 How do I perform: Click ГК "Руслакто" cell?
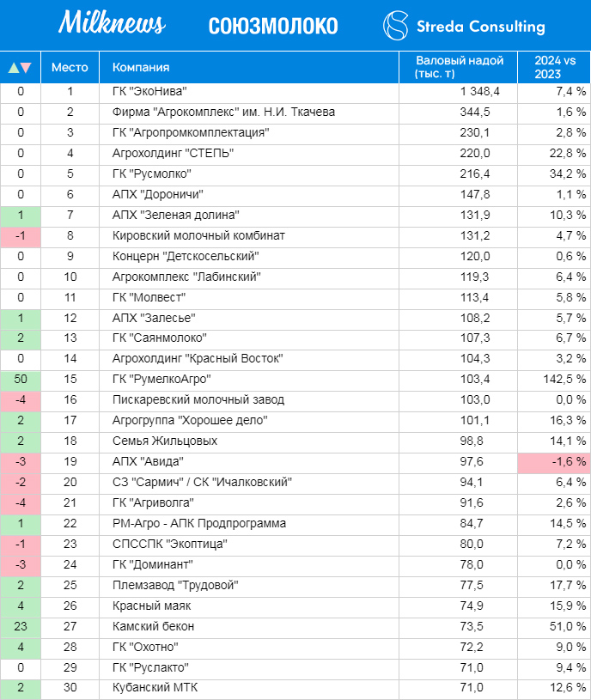tap(249, 667)
